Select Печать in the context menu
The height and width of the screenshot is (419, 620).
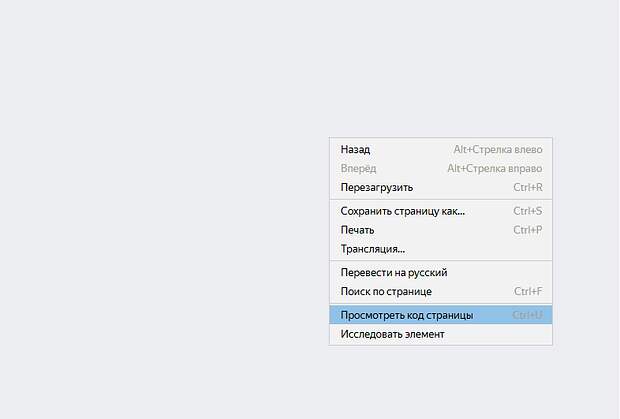coord(357,230)
